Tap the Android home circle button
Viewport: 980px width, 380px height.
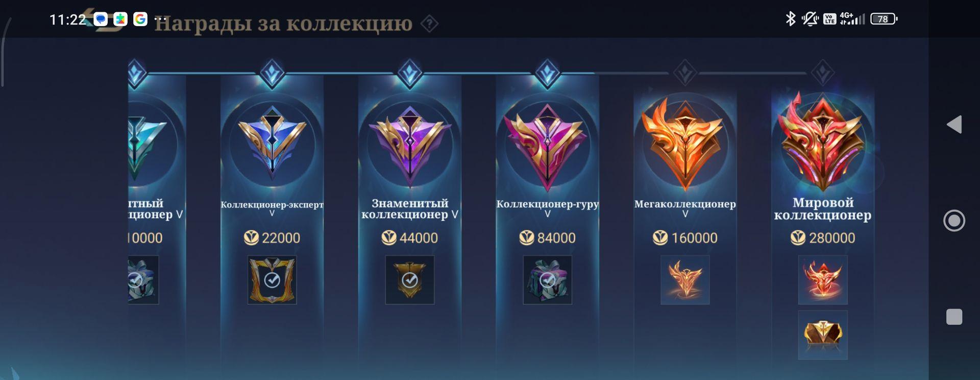tap(954, 221)
